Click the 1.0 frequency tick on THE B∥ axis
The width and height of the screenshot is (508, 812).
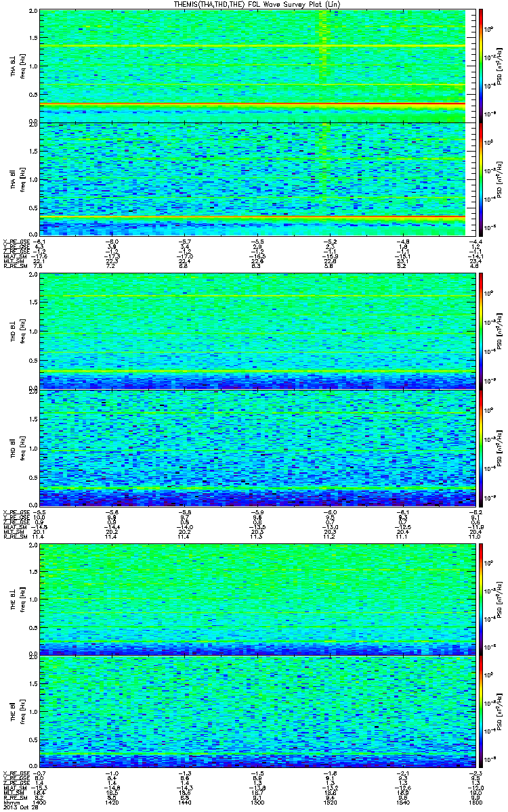pyautogui.click(x=34, y=712)
